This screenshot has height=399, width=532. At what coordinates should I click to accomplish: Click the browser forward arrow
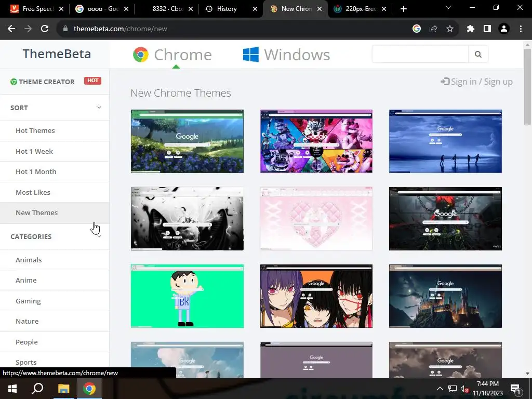(x=28, y=29)
